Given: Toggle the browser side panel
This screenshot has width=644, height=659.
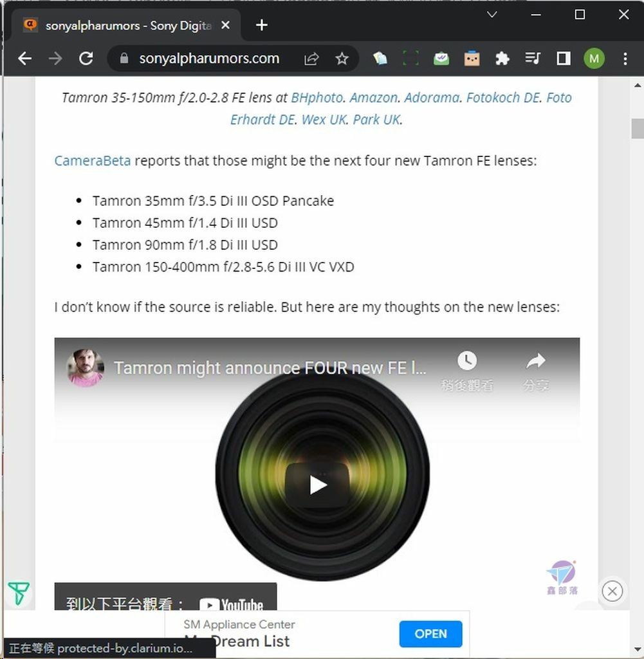Looking at the screenshot, I should [564, 59].
